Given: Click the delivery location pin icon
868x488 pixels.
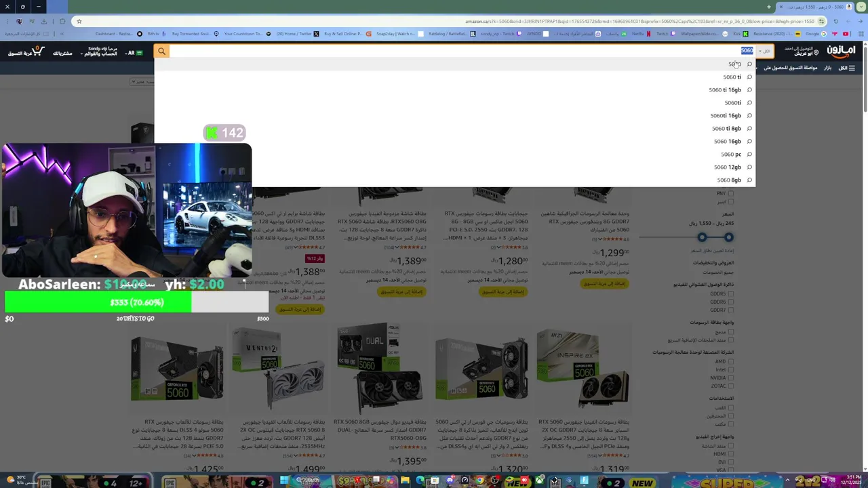Looking at the screenshot, I should coord(816,52).
